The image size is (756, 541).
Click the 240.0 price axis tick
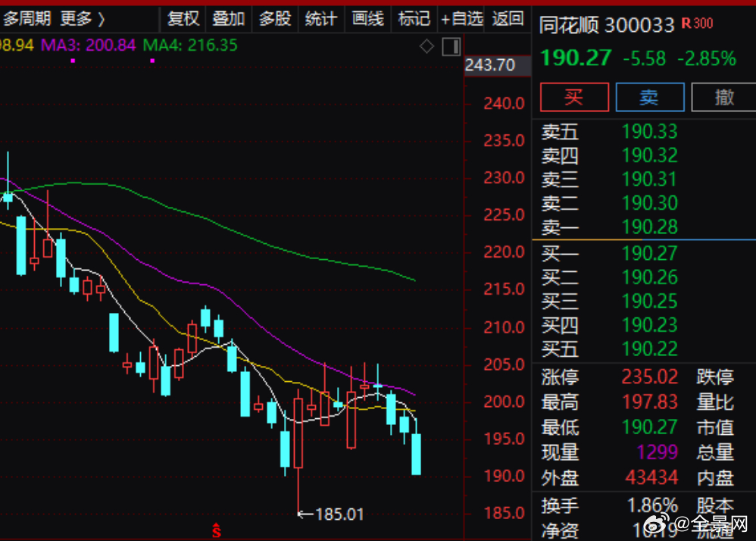pos(504,103)
